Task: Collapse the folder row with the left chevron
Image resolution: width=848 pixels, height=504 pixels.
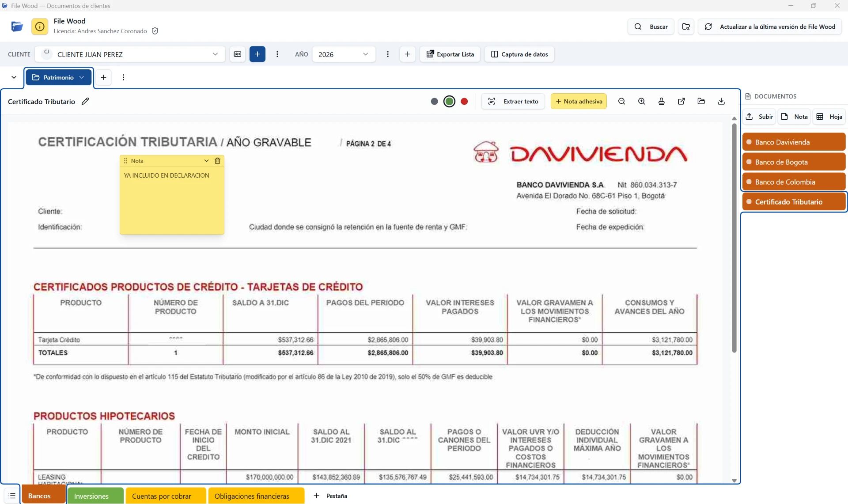Action: click(x=14, y=77)
